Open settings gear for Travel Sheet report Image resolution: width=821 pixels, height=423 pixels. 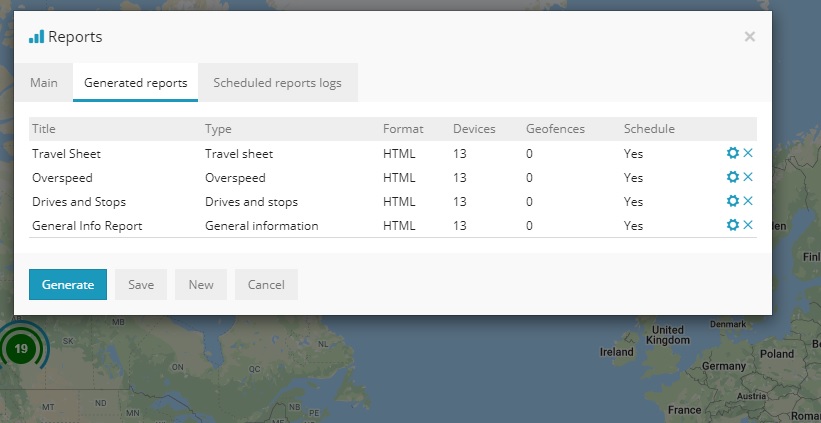[733, 153]
